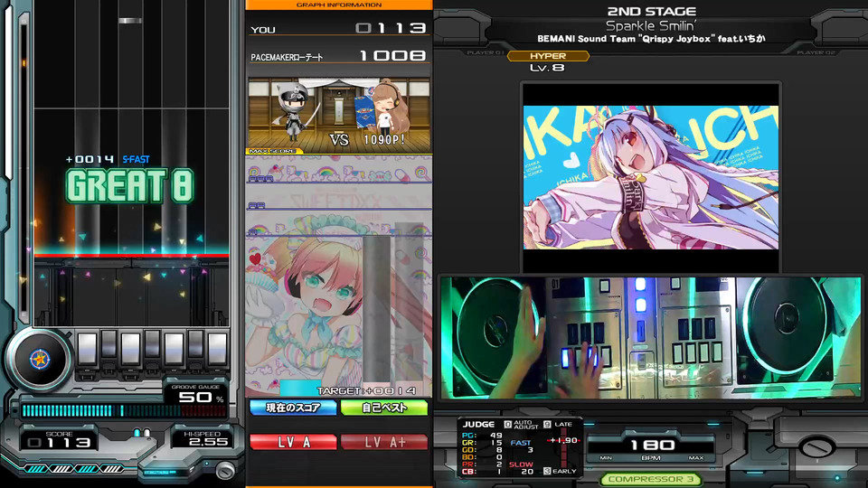Click the round dial knob beside the BPM panel
This screenshot has height=488, width=868.
tap(816, 447)
